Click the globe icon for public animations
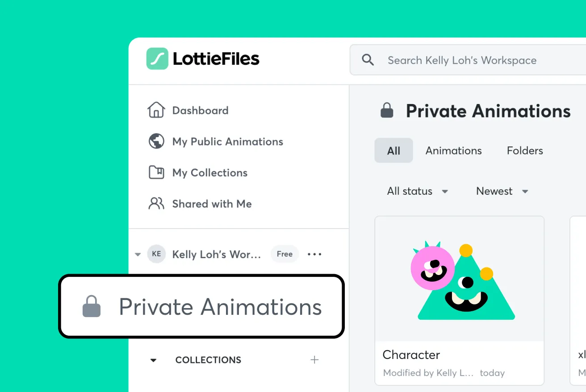Viewport: 586px width, 392px height. pos(156,141)
